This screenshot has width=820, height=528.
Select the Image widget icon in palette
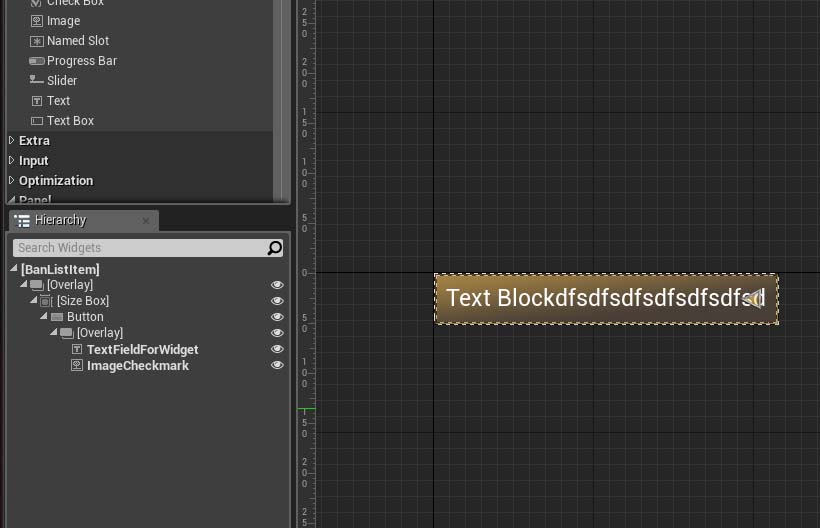pyautogui.click(x=36, y=21)
